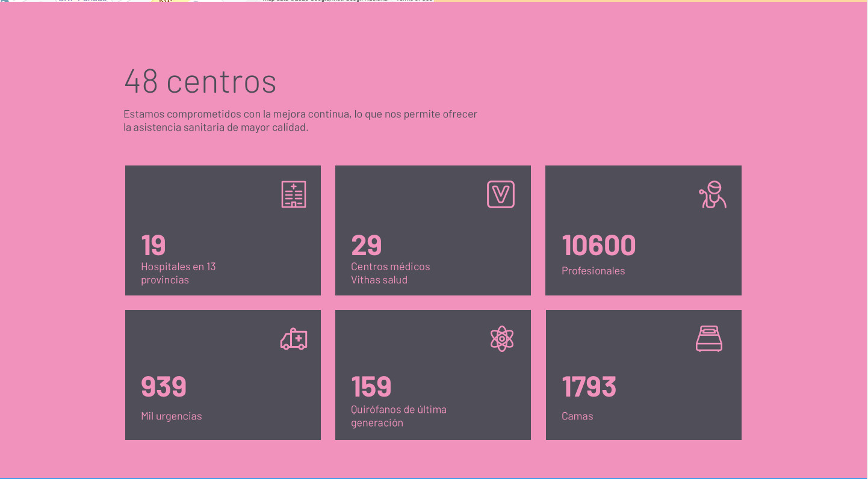Click the Vithas V logo icon
868x479 pixels.
click(501, 194)
